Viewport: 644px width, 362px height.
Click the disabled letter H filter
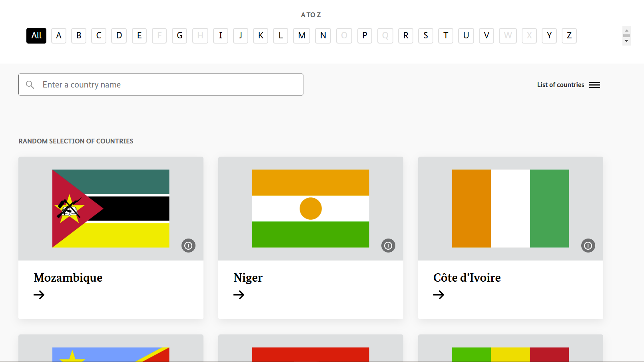pyautogui.click(x=200, y=36)
